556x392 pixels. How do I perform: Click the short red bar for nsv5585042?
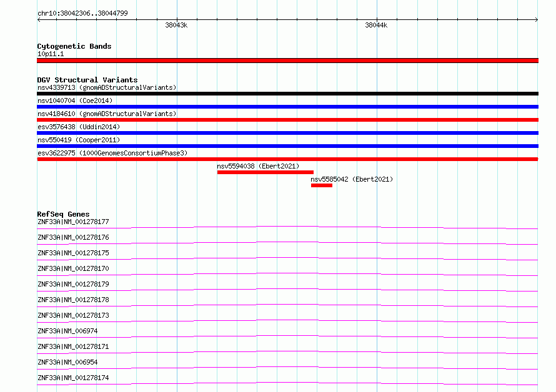coord(322,185)
